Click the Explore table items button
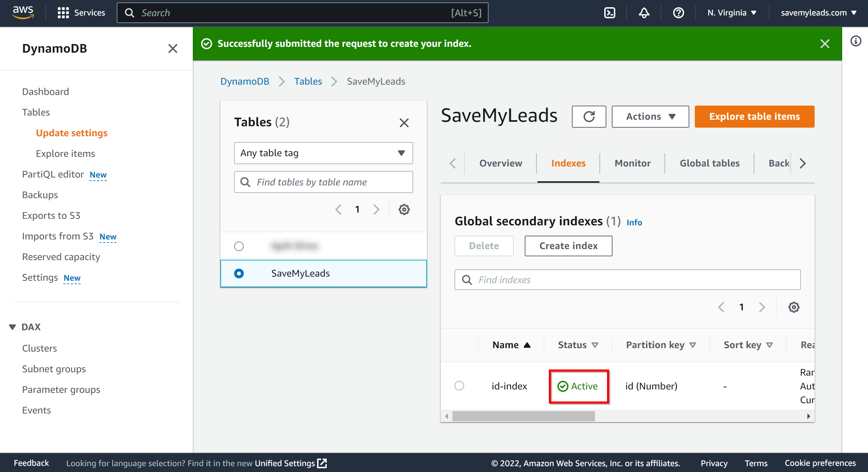The width and height of the screenshot is (868, 472). pyautogui.click(x=754, y=117)
